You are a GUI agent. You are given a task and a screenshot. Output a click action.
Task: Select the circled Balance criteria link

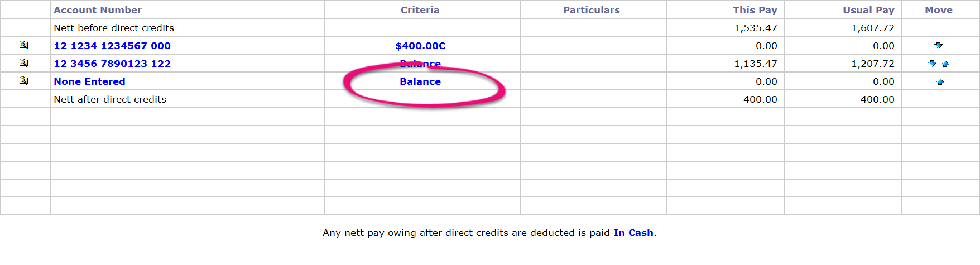point(420,81)
